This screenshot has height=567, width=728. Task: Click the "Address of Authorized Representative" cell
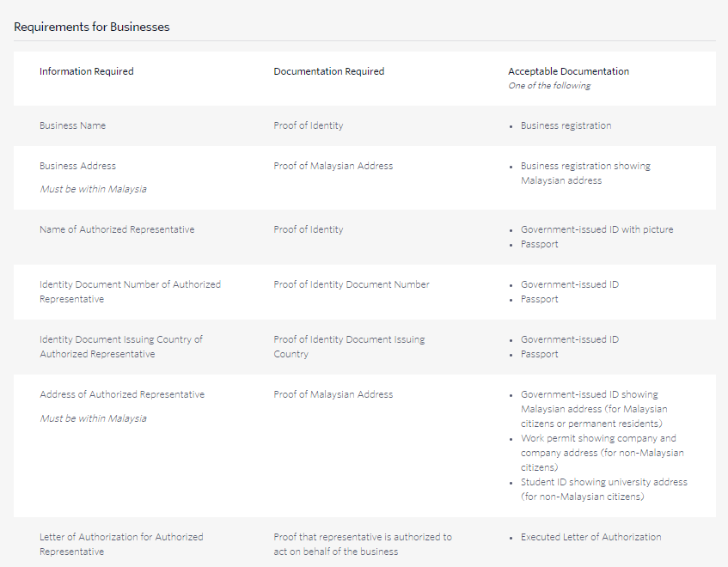[122, 394]
